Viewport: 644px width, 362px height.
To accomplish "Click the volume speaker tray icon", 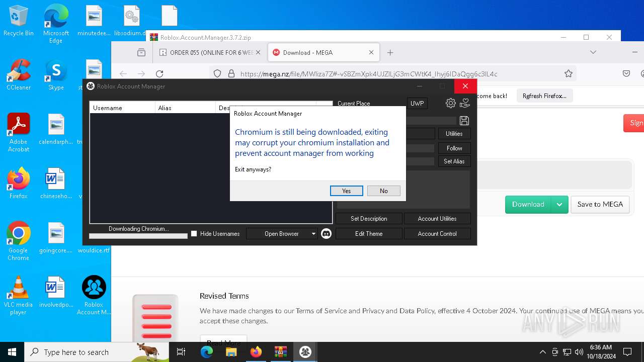I will click(x=579, y=352).
